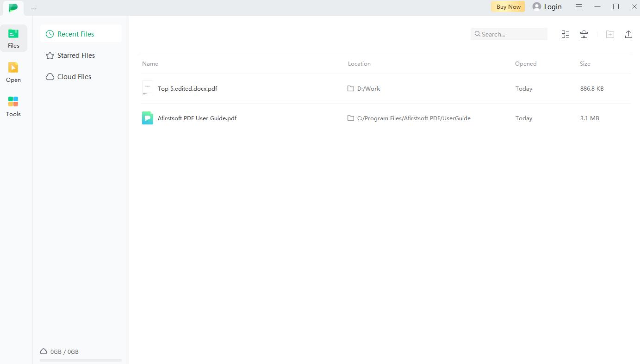This screenshot has width=640, height=364.
Task: Click Today in Top 5.edited row
Action: tap(524, 88)
